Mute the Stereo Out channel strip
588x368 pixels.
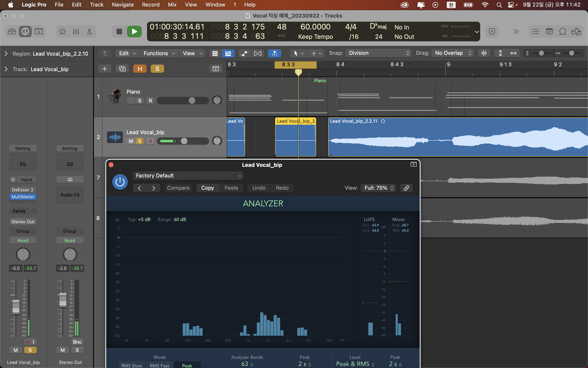(x=63, y=350)
